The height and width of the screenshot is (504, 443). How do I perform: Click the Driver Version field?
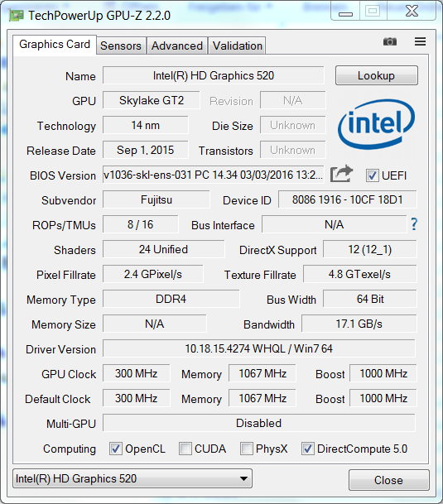pos(259,348)
